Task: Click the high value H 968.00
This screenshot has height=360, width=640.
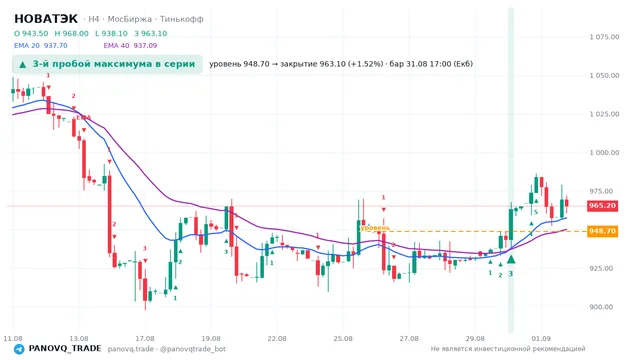Action: [71, 33]
